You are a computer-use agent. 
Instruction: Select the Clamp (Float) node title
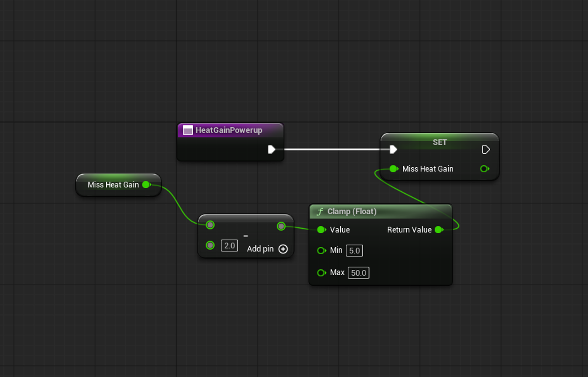[x=352, y=211]
